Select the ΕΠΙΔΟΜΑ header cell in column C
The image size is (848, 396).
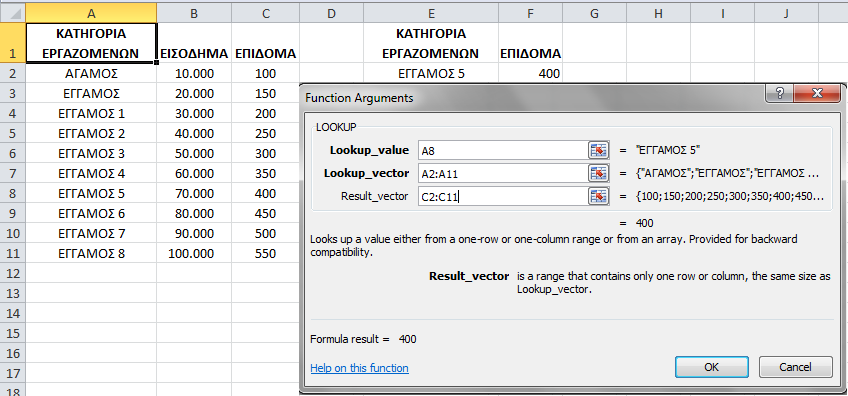265,43
